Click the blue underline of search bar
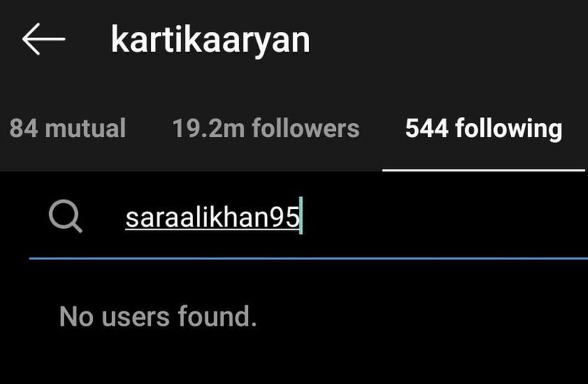Screen dimensions: 588x384 308,258
